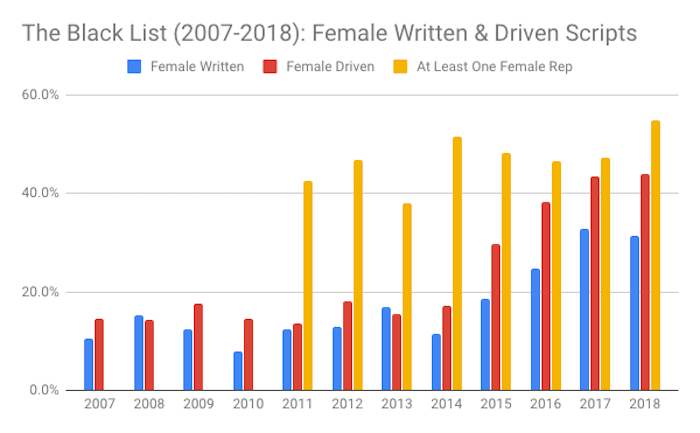Select the yellow 2013 Female Rep bar

point(407,297)
